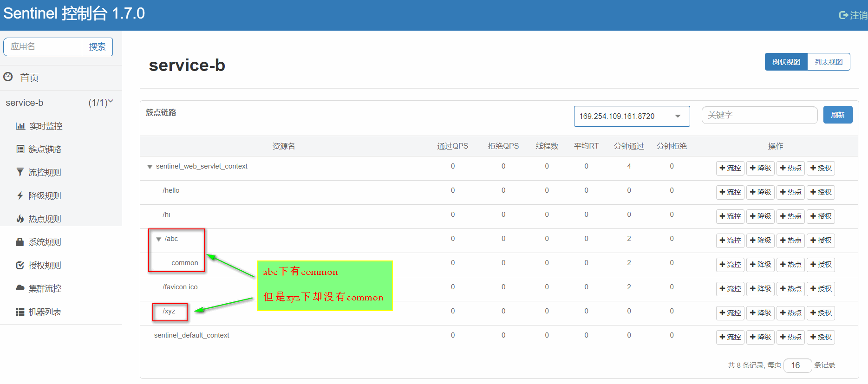868x384 pixels.
Task: Add 热点 rule for /favicon.ico
Action: click(x=790, y=289)
